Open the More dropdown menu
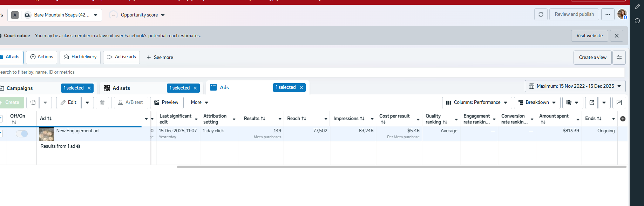644x206 pixels. 199,102
